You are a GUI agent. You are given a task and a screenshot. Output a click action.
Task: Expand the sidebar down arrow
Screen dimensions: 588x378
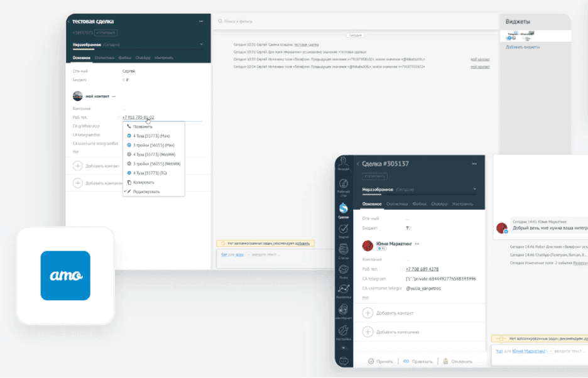point(344,348)
